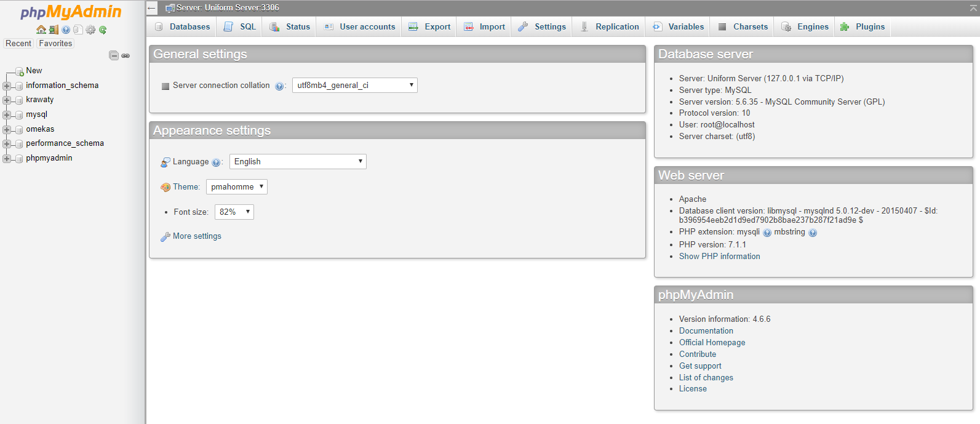The height and width of the screenshot is (424, 980).
Task: Open help icon next to Language label
Action: (216, 162)
